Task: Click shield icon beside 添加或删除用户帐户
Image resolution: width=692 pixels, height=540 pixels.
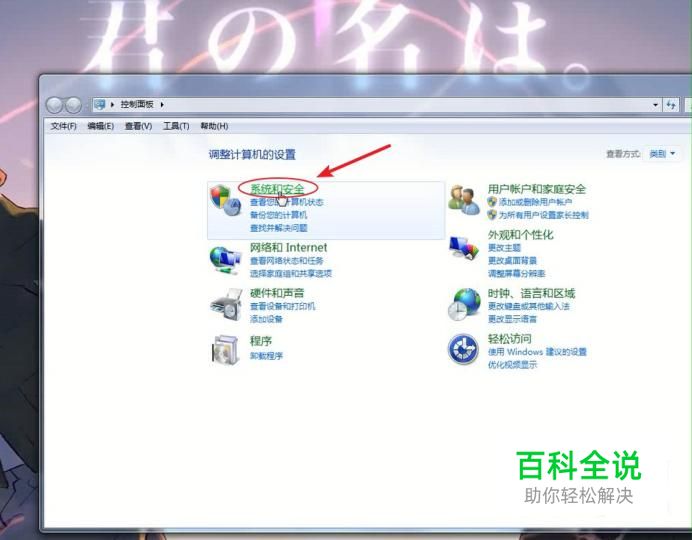Action: (x=492, y=202)
